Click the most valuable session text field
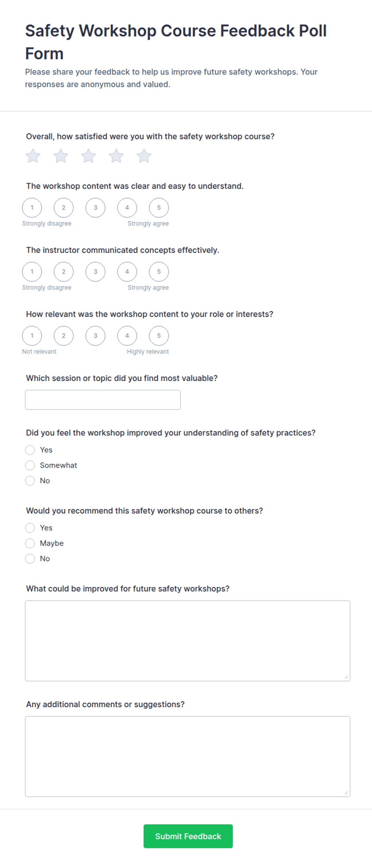 pyautogui.click(x=103, y=400)
